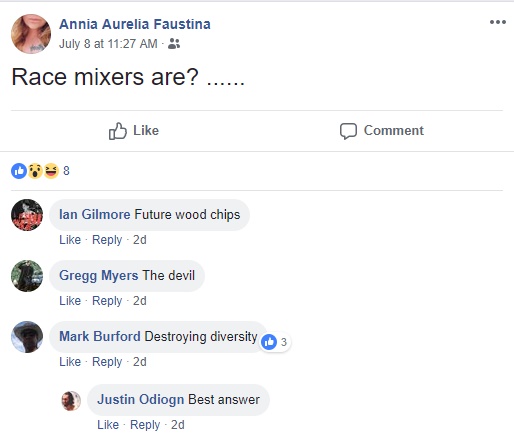The height and width of the screenshot is (441, 514).
Task: View the 8 reactions count
Action: [x=66, y=171]
